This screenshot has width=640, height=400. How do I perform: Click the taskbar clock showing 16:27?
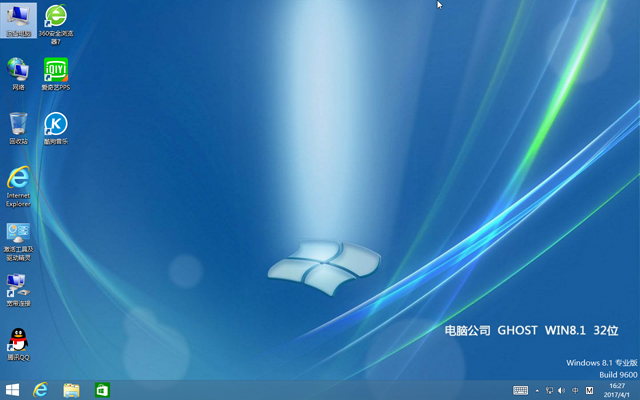[617, 390]
